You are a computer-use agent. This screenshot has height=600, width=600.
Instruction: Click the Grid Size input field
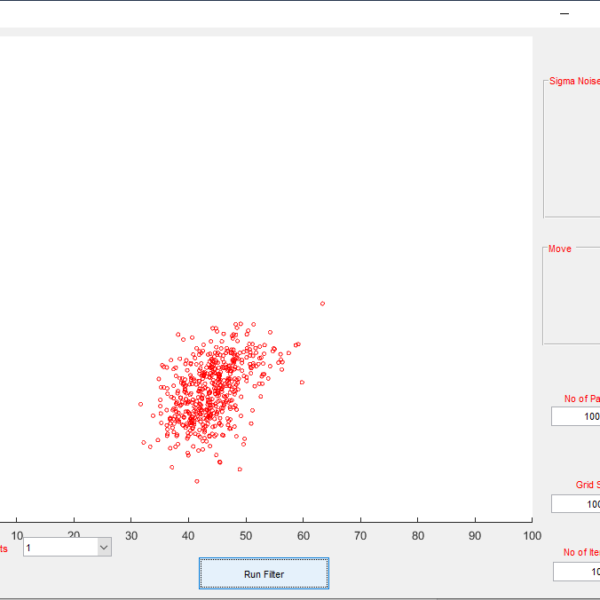coord(576,504)
